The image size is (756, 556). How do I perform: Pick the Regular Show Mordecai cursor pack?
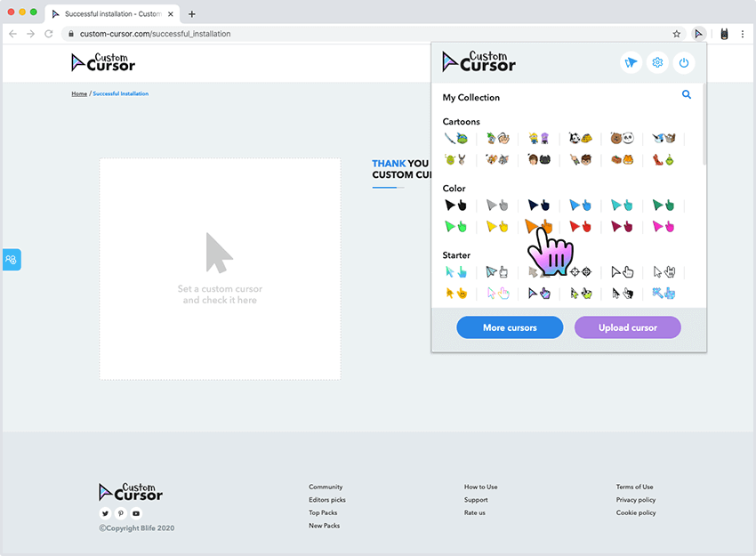pos(664,139)
